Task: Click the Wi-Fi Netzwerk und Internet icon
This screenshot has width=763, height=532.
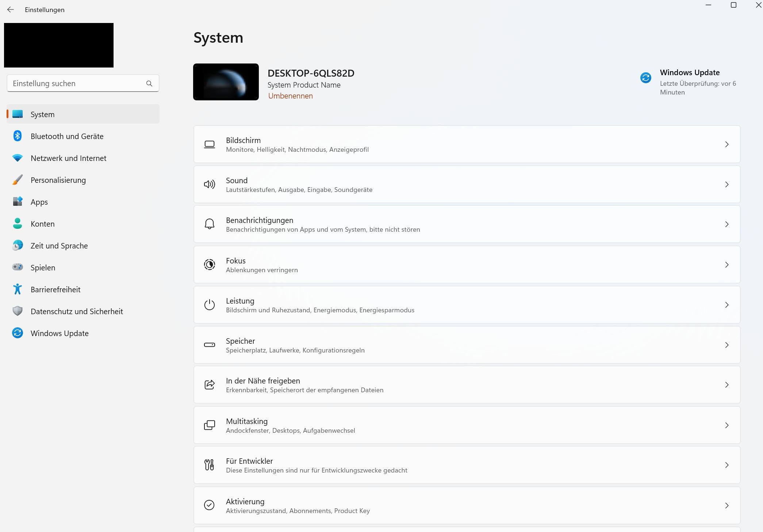Action: 17,158
